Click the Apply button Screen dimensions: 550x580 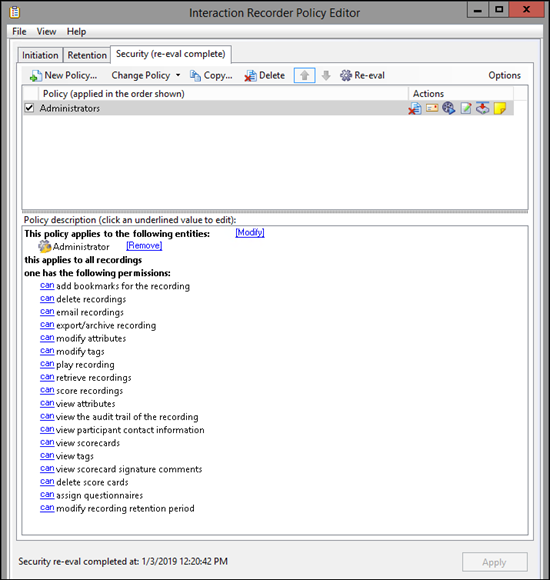[x=495, y=562]
